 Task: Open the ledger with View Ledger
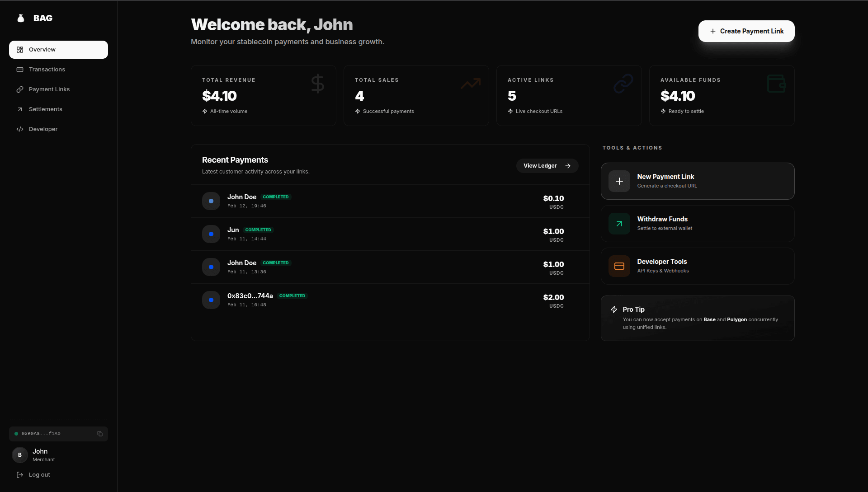[547, 165]
